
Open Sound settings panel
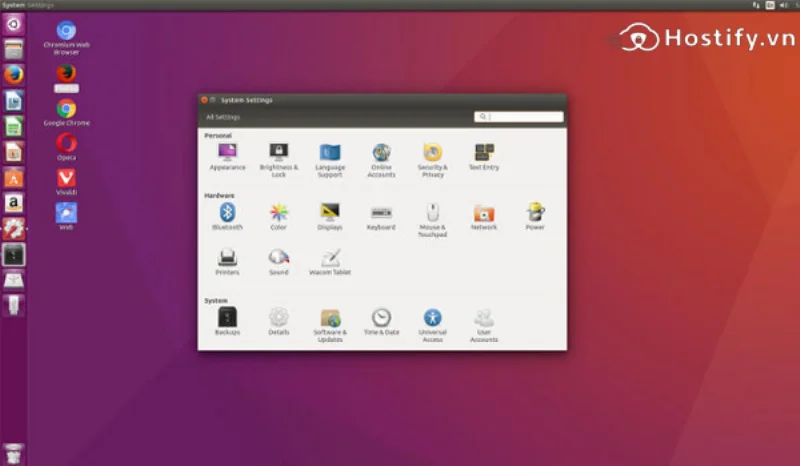(x=279, y=262)
